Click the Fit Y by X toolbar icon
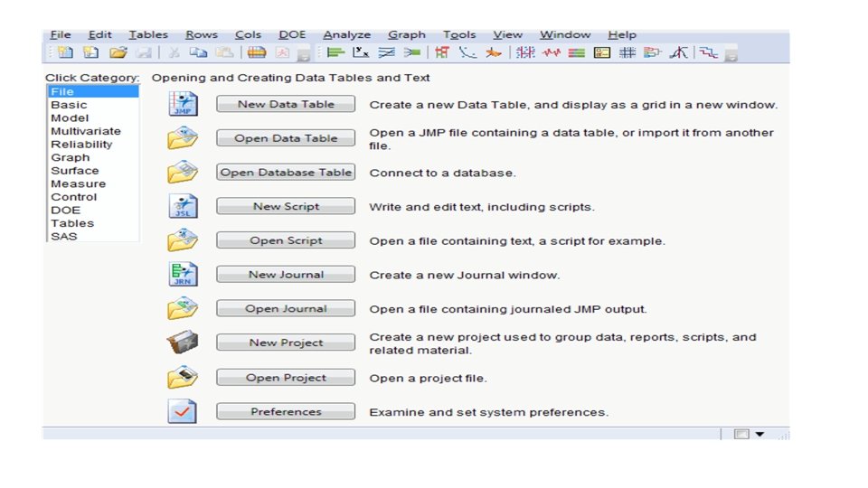Image resolution: width=868 pixels, height=488 pixels. pos(361,52)
